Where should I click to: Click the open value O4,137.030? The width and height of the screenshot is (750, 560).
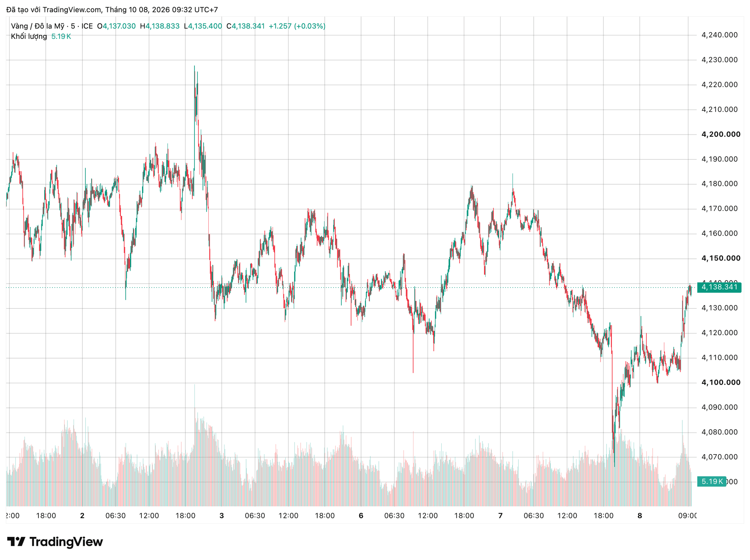point(116,26)
